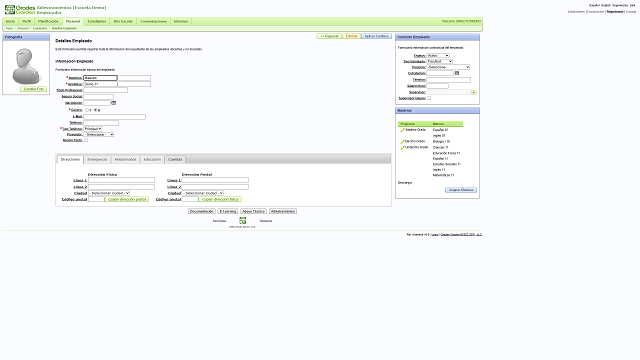Open the Año Escolar menu tab
640x360 pixels.
tap(123, 21)
